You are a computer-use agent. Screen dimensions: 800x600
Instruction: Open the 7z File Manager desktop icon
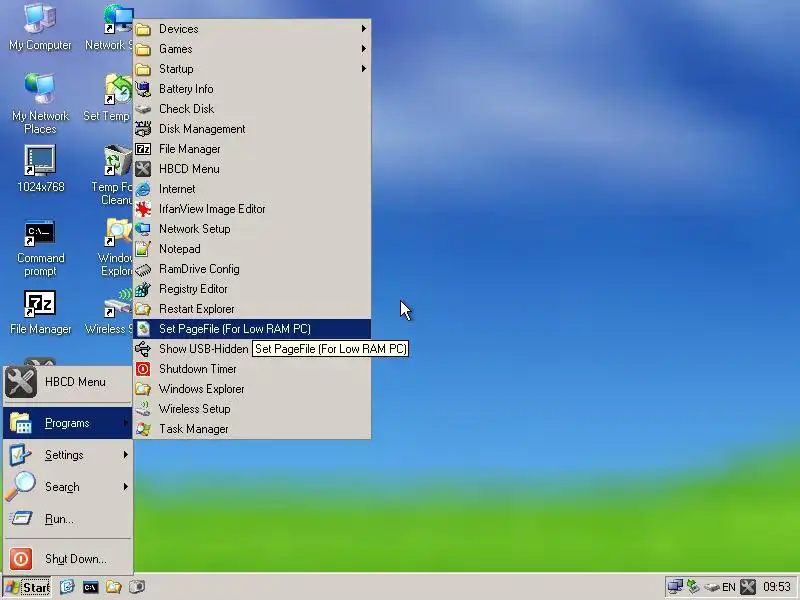pyautogui.click(x=40, y=312)
